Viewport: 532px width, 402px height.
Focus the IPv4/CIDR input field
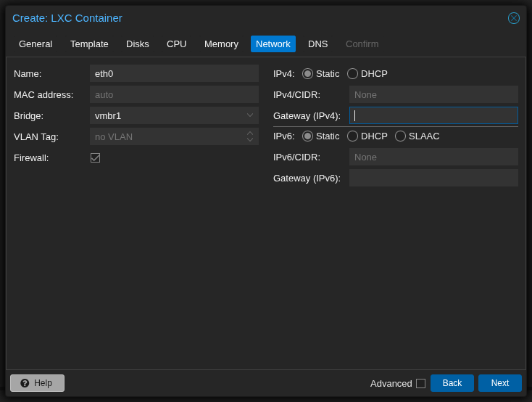pos(433,94)
